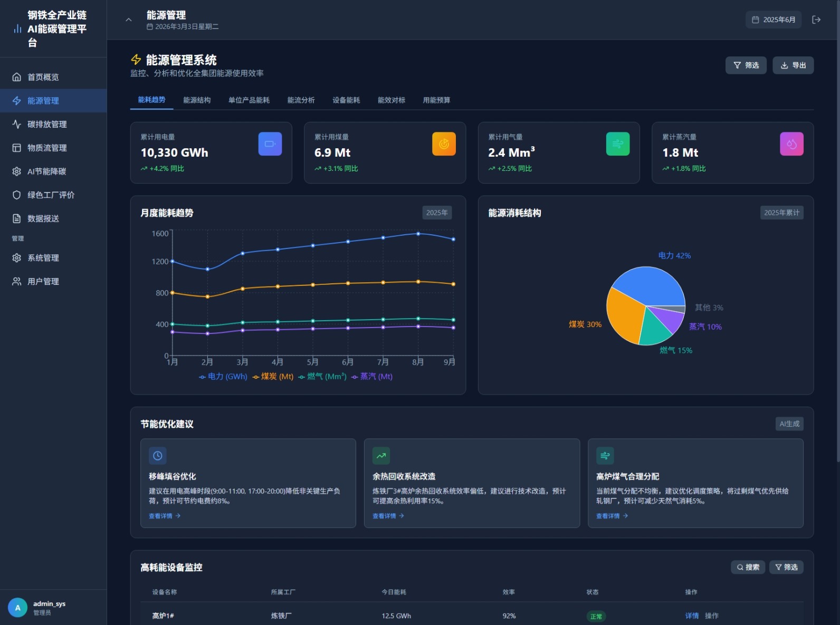Open the 2025年 selector on monthly trend chart

[437, 213]
